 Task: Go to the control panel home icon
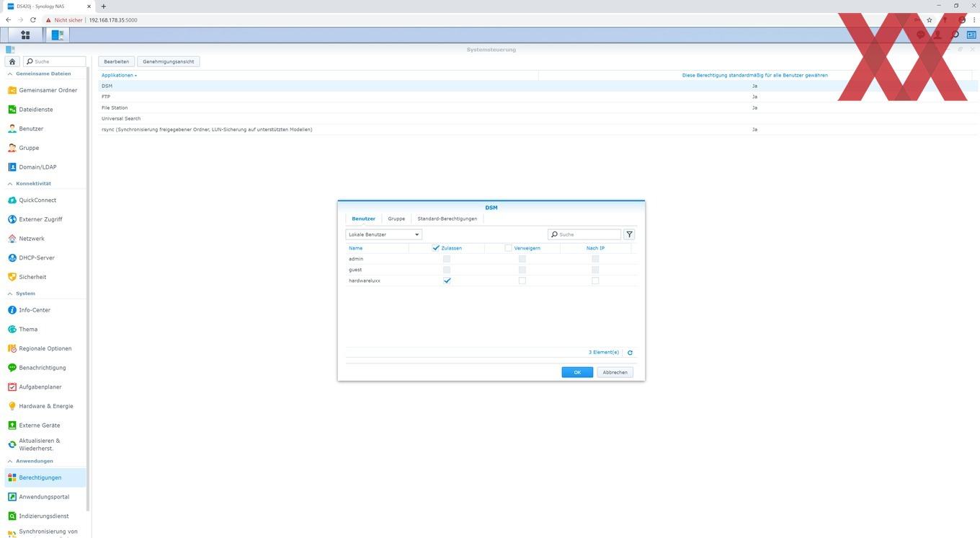[12, 61]
